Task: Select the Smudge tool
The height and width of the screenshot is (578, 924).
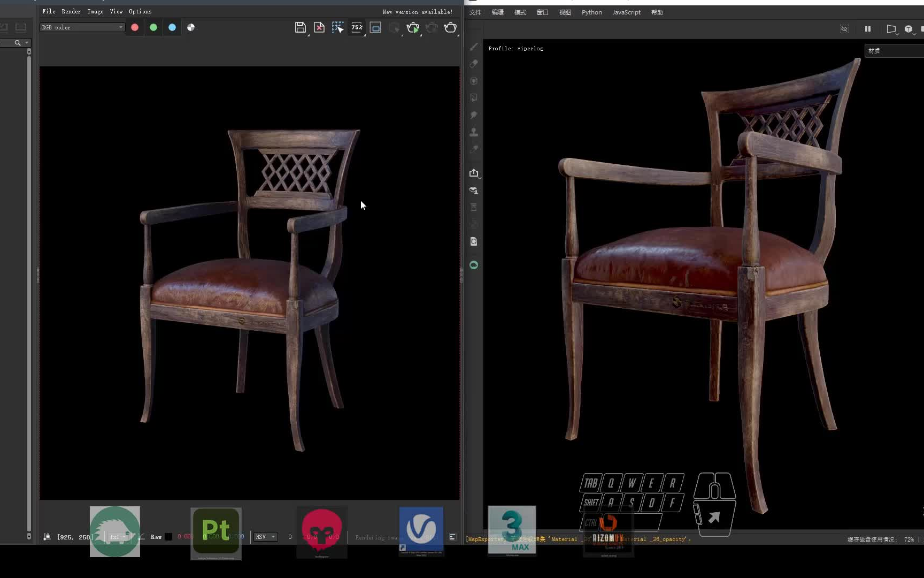Action: (474, 115)
